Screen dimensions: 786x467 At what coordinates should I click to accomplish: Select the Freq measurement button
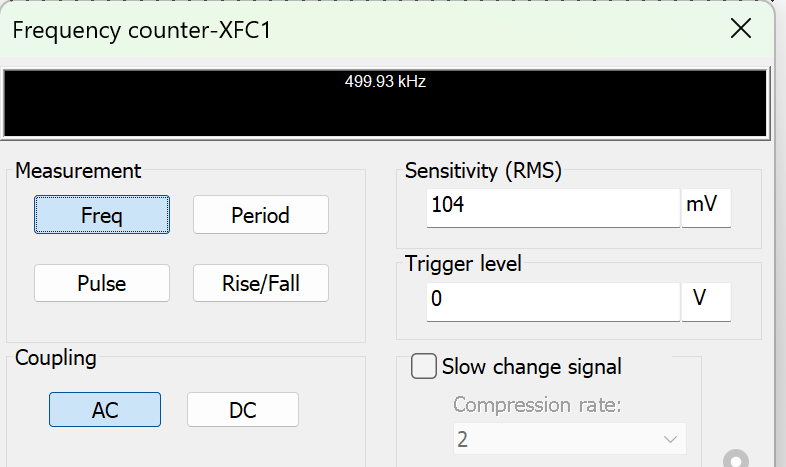tap(102, 215)
